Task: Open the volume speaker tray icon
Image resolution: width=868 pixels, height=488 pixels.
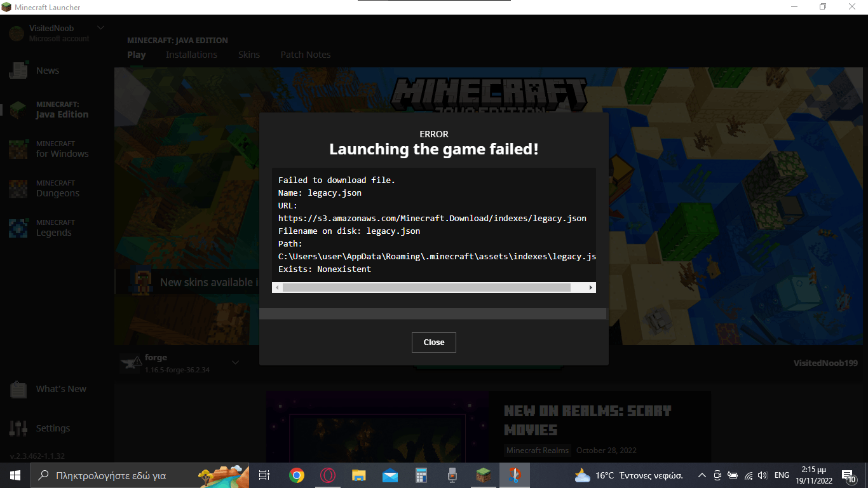Action: (x=763, y=475)
